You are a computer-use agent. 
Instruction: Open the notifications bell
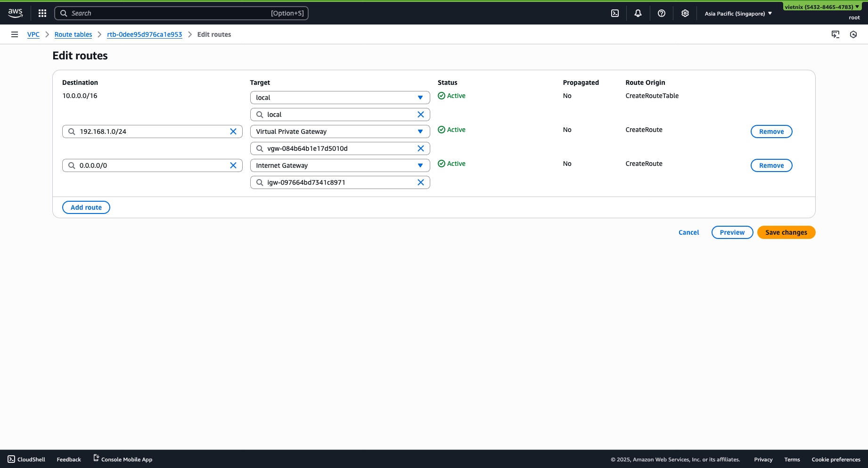[638, 13]
